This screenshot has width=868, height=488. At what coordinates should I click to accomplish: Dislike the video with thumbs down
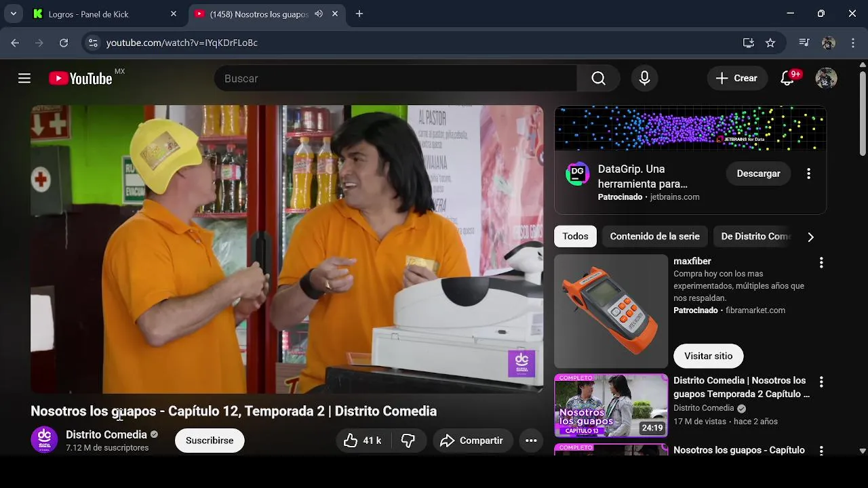point(408,441)
